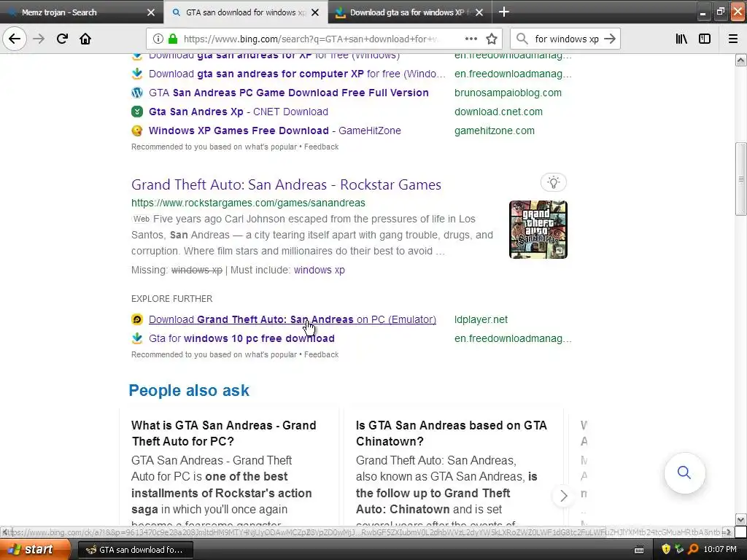Open Windows XP Games Free Download link
The height and width of the screenshot is (560, 747).
(x=275, y=131)
